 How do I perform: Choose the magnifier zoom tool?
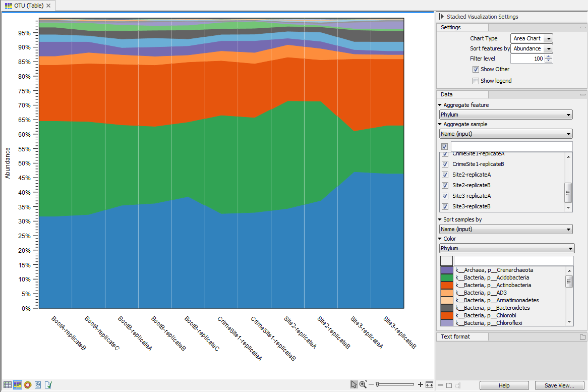(363, 385)
